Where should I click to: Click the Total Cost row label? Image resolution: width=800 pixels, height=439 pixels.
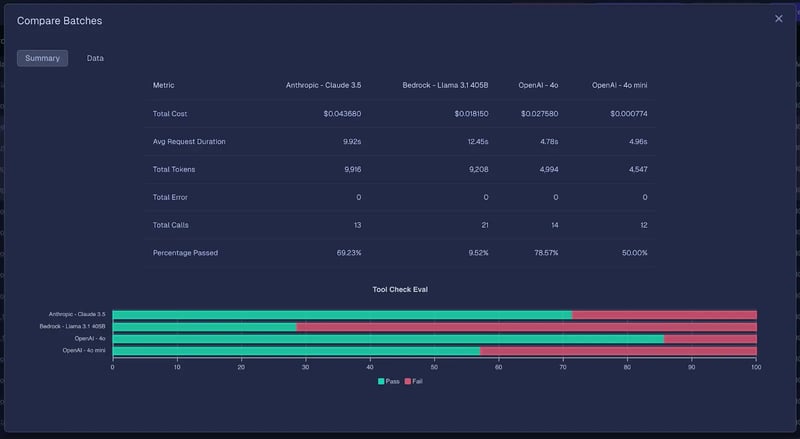pyautogui.click(x=170, y=113)
